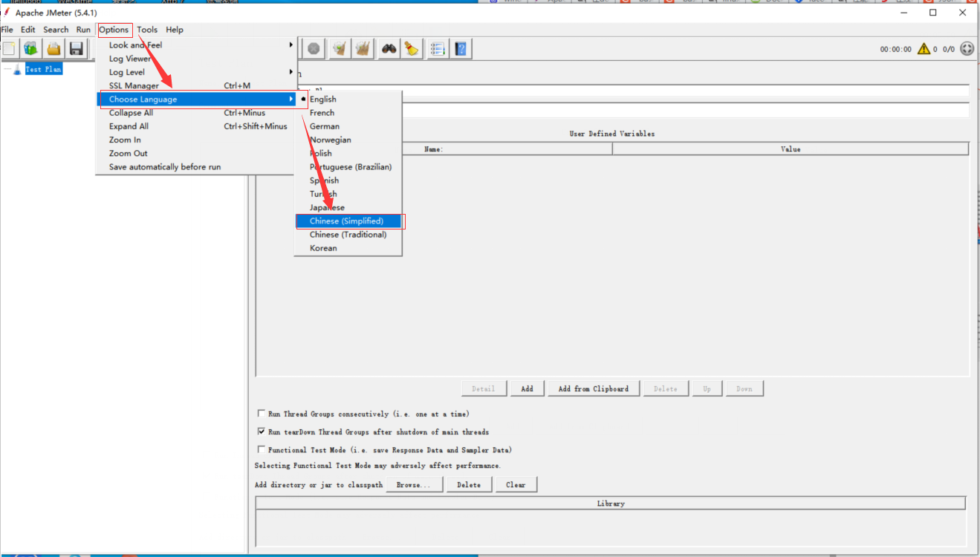This screenshot has height=557, width=980.
Task: Click the Reset Search yellow broom icon
Action: [x=412, y=49]
